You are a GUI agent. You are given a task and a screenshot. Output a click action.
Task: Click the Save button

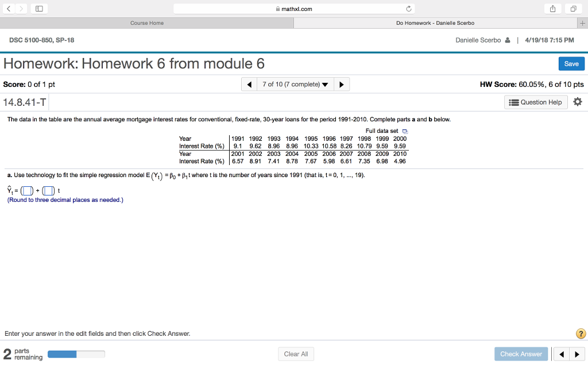pyautogui.click(x=571, y=64)
